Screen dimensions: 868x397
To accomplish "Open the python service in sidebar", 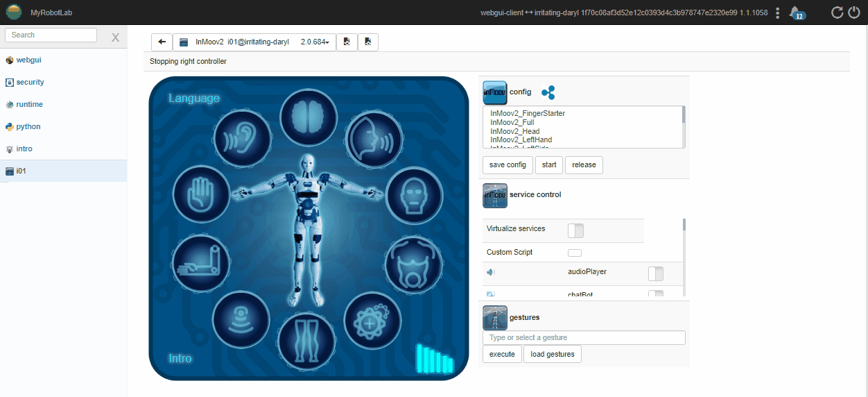I will 28,127.
